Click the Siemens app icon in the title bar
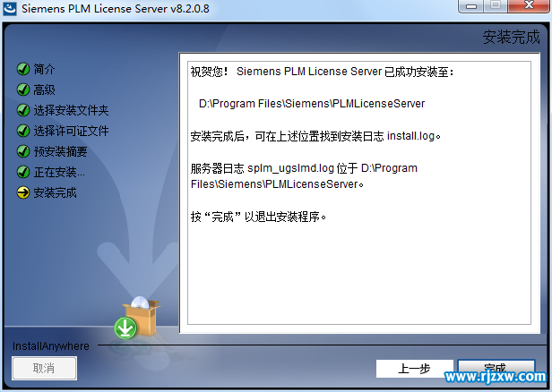552x392 pixels. pos(10,8)
